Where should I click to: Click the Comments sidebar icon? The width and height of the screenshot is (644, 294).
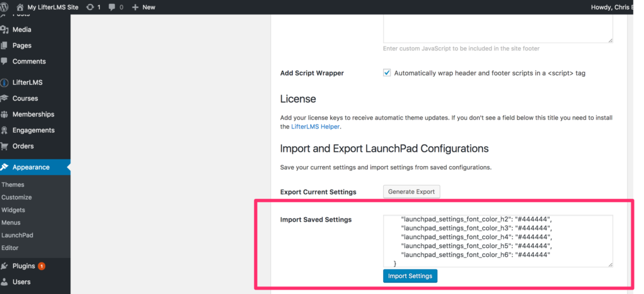pyautogui.click(x=4, y=61)
